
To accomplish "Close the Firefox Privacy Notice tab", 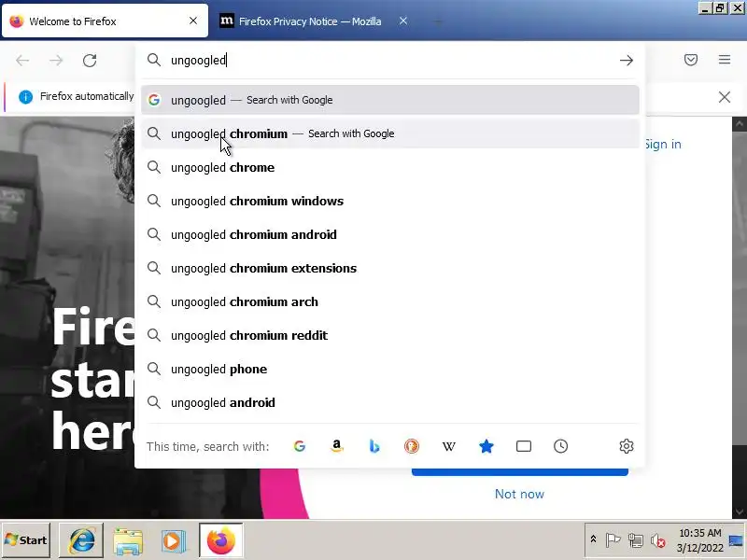I will pyautogui.click(x=403, y=21).
